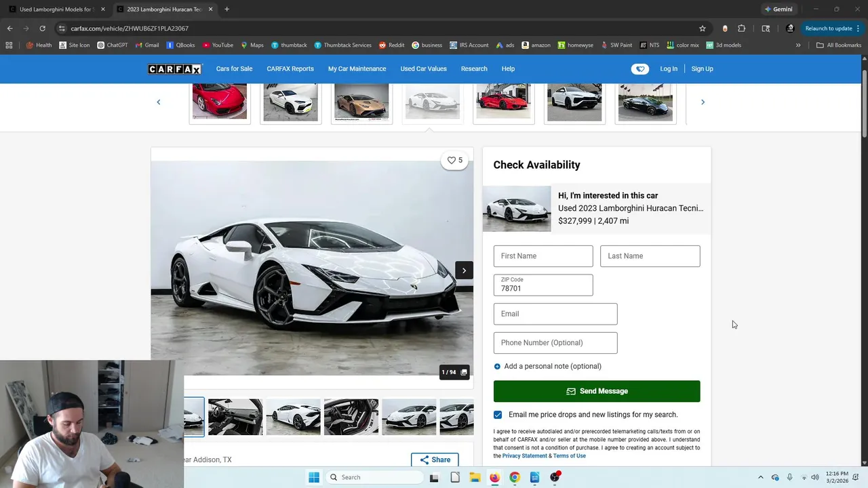This screenshot has height=488, width=868.
Task: Show hidden system tray icons
Action: click(x=760, y=477)
